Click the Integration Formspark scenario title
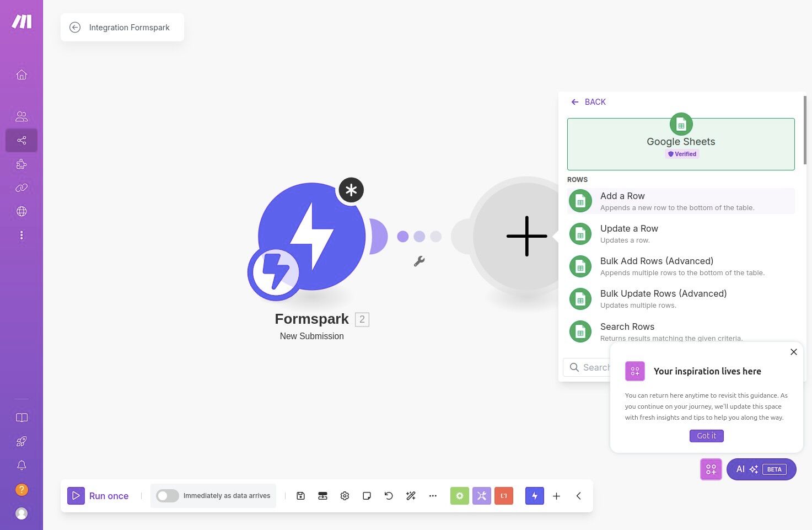This screenshot has height=530, width=812. 130,28
